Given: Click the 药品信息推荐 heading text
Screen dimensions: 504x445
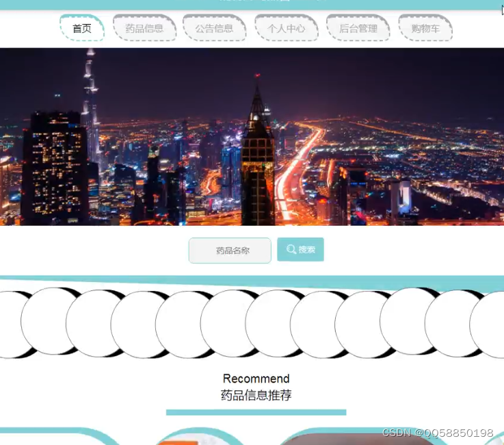Looking at the screenshot, I should (x=256, y=395).
